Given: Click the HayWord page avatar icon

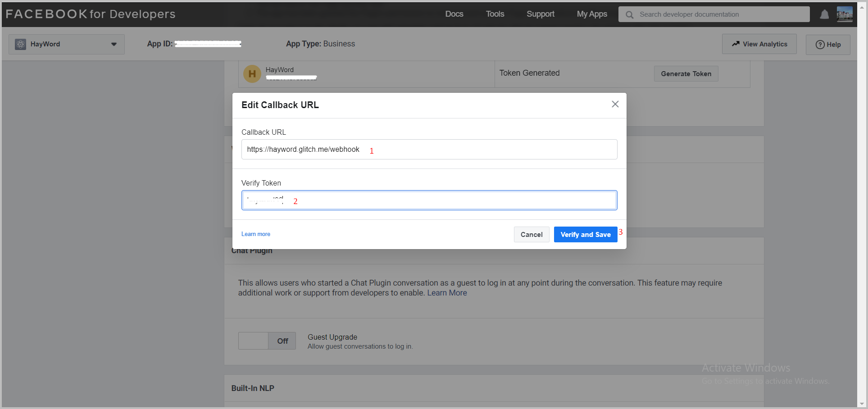Looking at the screenshot, I should tap(252, 74).
